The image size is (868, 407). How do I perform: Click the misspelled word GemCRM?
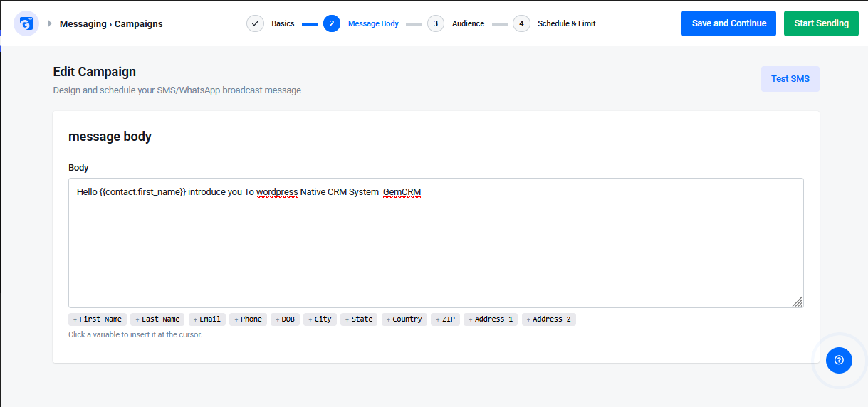tap(402, 192)
